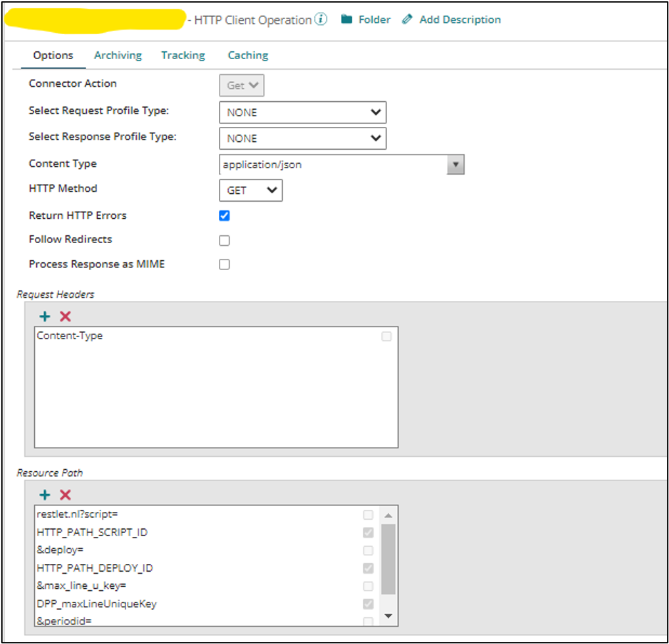The width and height of the screenshot is (669, 644).
Task: Click the info icon beside HTTP Client Operation
Action: 321,20
